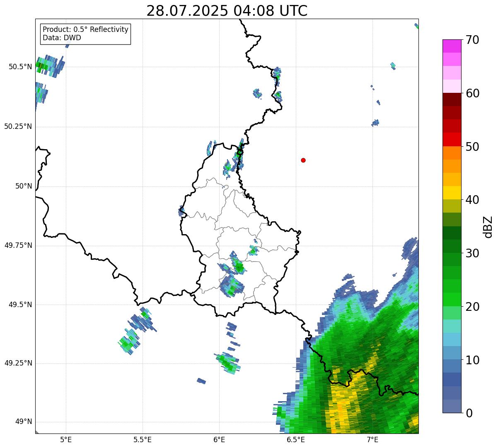Click the "49.75°N" latitude label
This screenshot has height=448, width=498.
[18, 245]
